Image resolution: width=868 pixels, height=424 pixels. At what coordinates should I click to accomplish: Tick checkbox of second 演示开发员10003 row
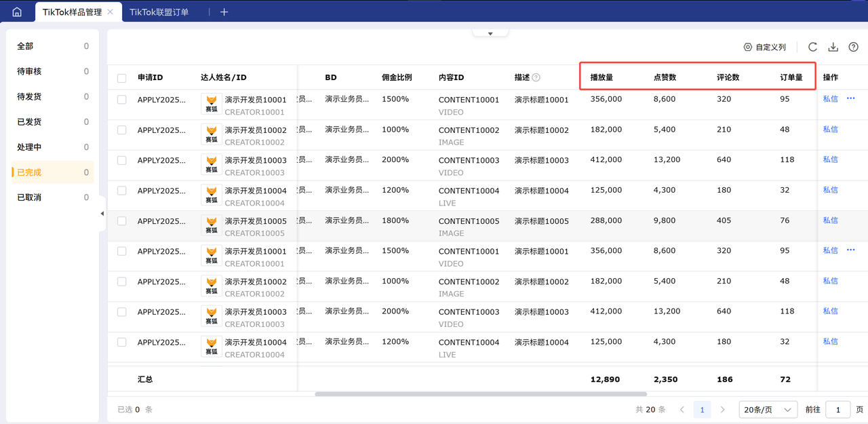click(122, 312)
